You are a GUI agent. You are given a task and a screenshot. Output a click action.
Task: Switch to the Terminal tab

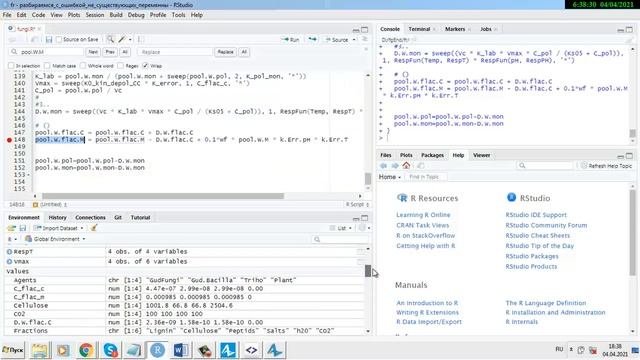click(x=419, y=29)
